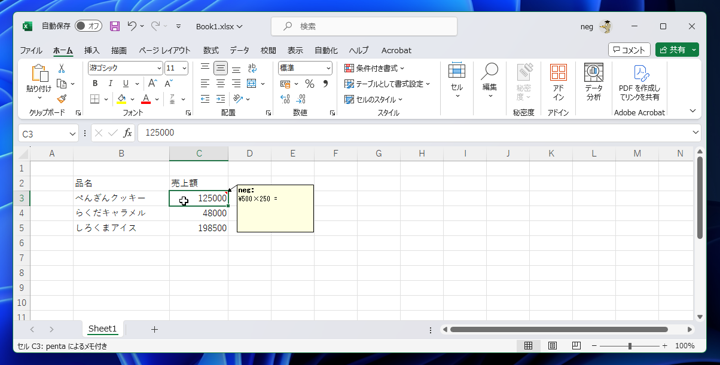
Task: Open the Add-ins (アドイン) icon
Action: tap(558, 83)
